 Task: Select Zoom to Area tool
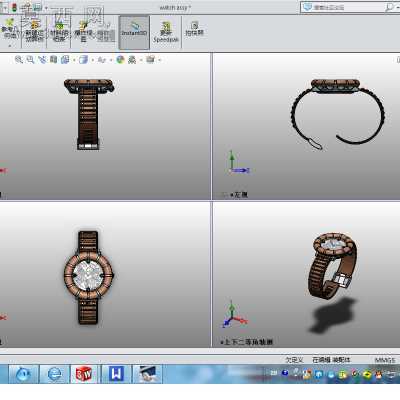[30, 60]
